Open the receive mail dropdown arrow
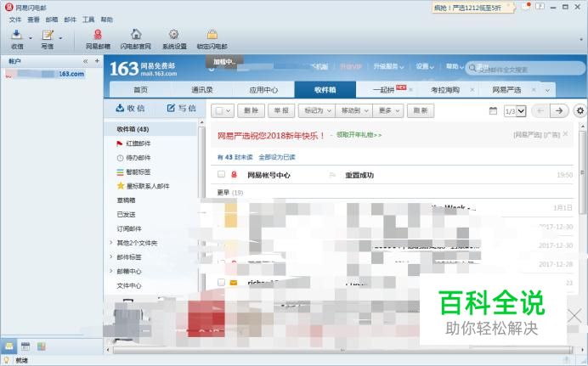 coord(31,38)
